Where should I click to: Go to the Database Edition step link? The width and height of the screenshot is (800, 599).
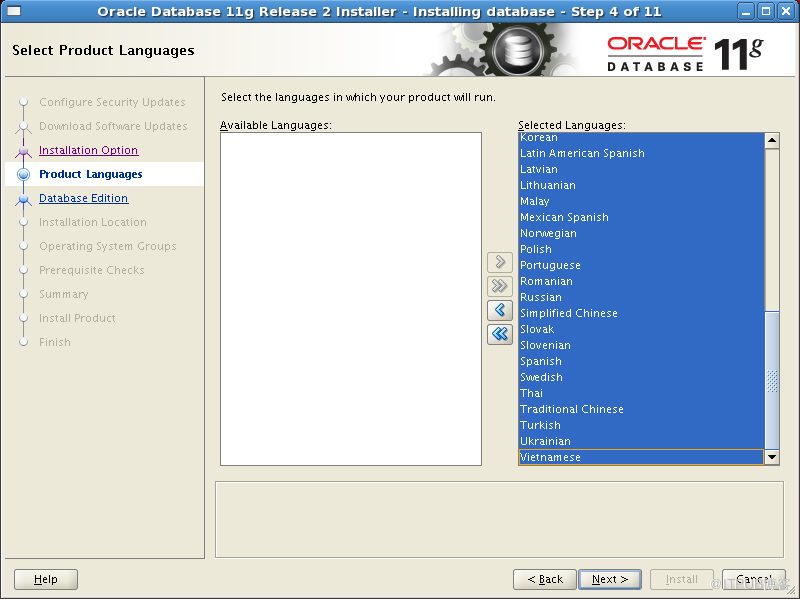pos(83,198)
